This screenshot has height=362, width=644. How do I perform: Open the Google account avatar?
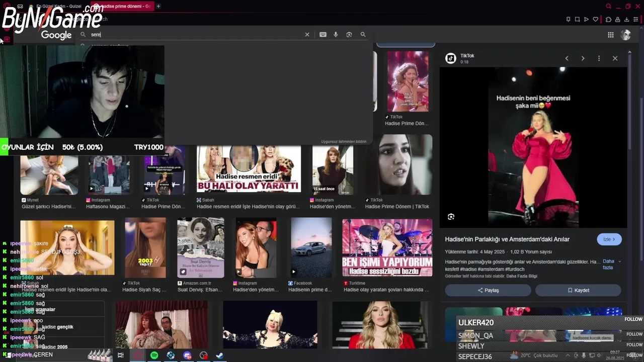pos(626,35)
